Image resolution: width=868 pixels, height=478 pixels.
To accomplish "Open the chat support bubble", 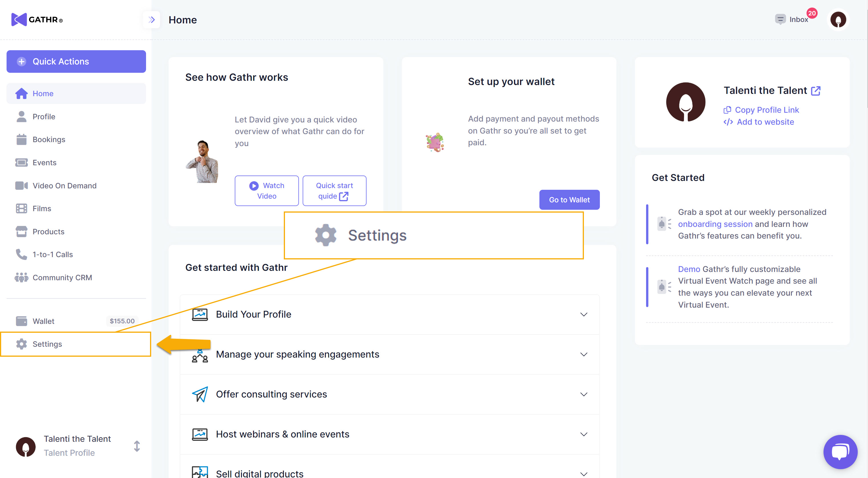I will coord(840,452).
